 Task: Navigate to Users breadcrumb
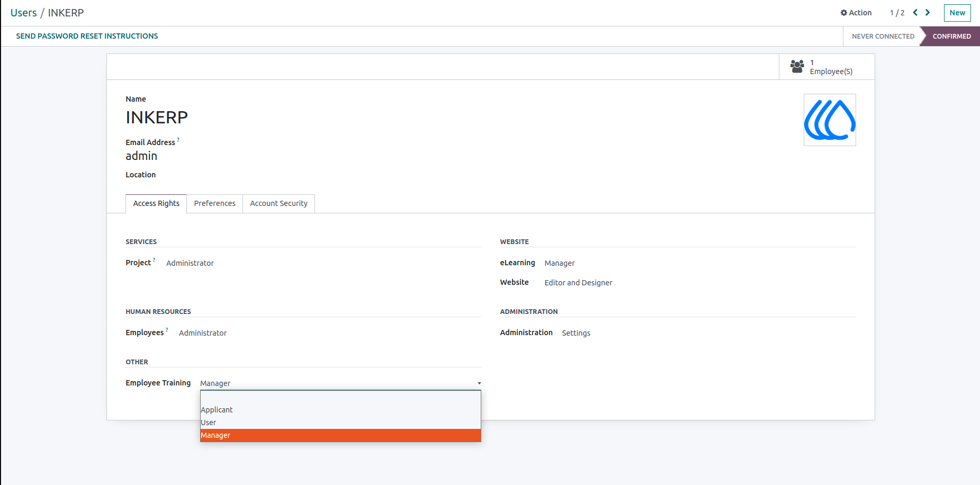[x=24, y=13]
